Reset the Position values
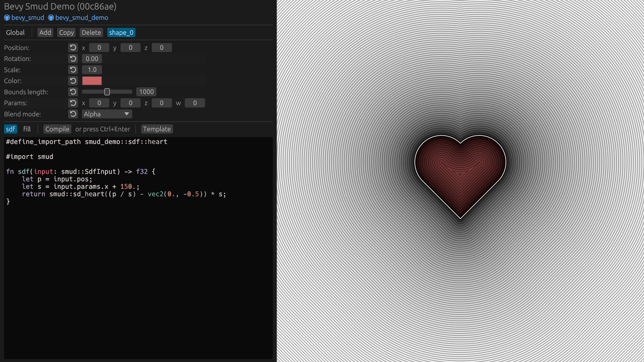Image resolution: width=644 pixels, height=362 pixels. [73, 48]
